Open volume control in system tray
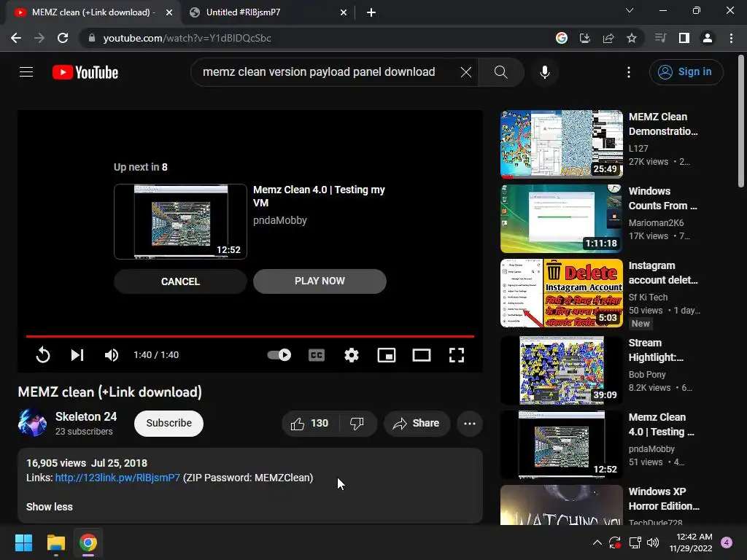 (x=653, y=542)
